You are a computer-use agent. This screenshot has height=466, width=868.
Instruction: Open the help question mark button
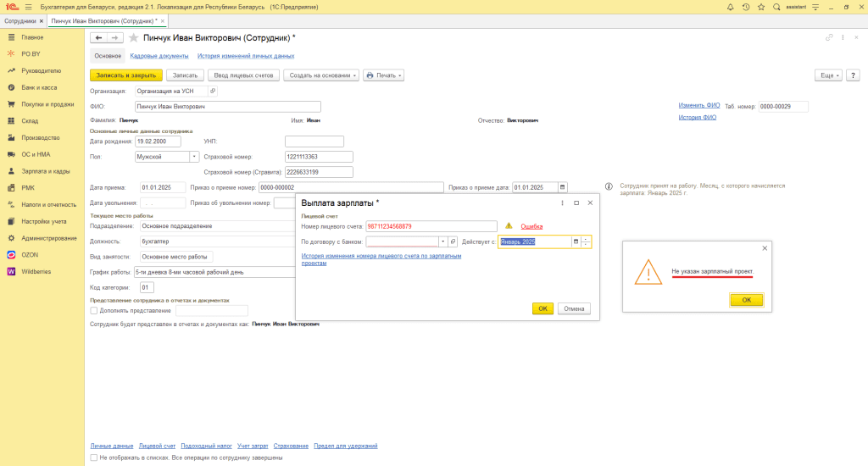pos(853,75)
